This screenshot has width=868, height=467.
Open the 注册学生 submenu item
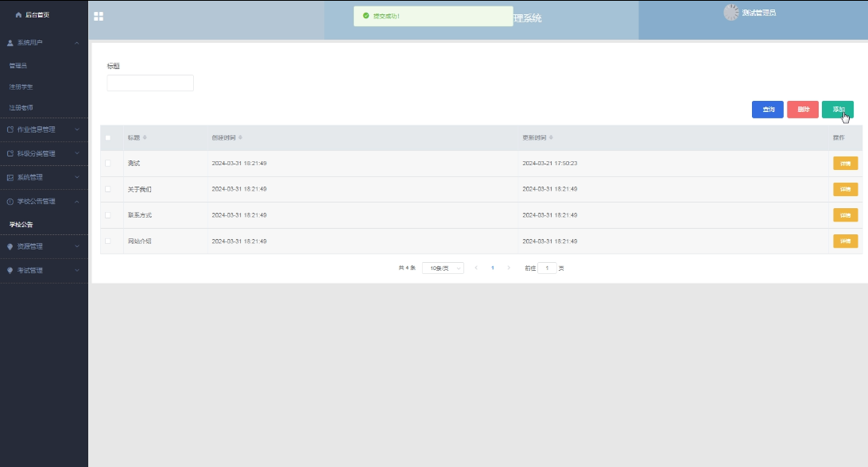(x=21, y=87)
